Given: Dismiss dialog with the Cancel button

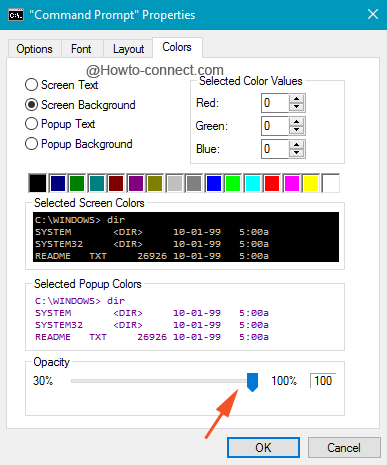Looking at the screenshot, I should (x=344, y=448).
